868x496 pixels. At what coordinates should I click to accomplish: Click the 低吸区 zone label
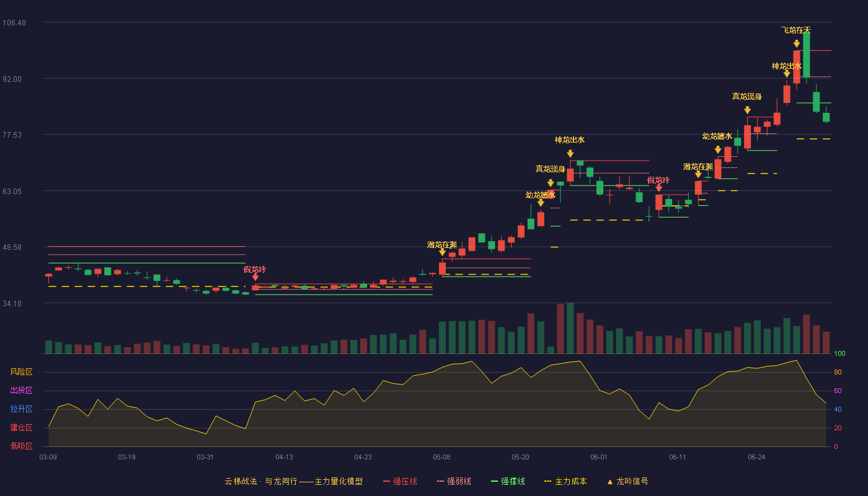coord(21,446)
